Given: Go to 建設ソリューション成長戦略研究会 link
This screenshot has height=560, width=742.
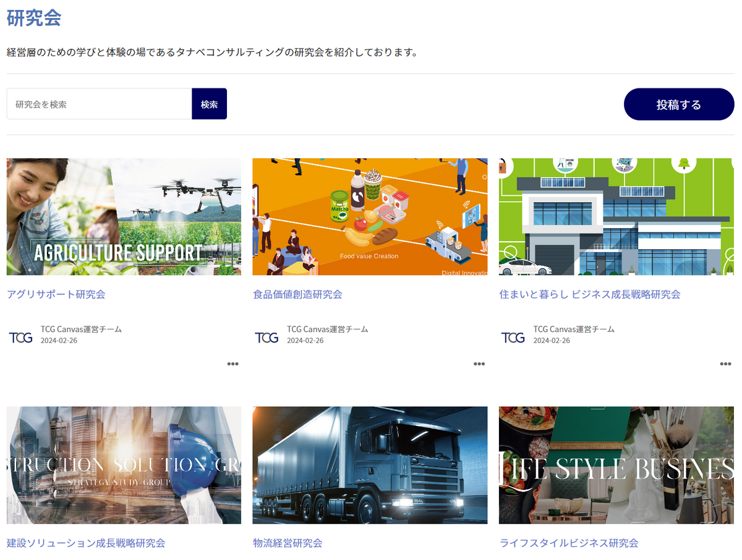Looking at the screenshot, I should pos(86,543).
